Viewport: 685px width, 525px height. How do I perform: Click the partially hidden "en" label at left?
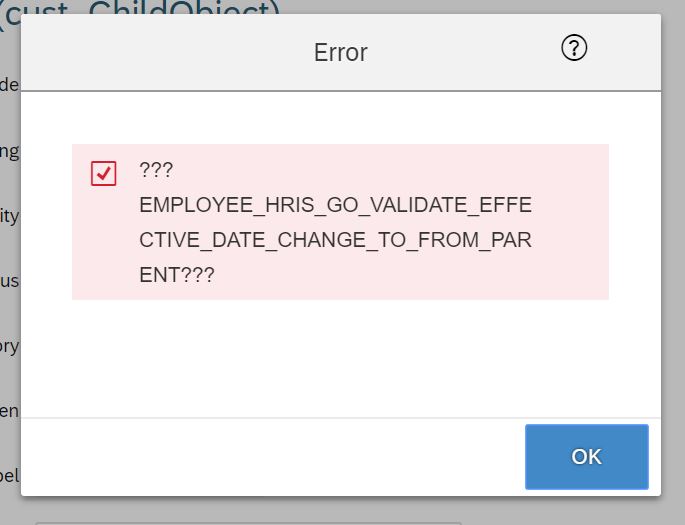(10, 411)
